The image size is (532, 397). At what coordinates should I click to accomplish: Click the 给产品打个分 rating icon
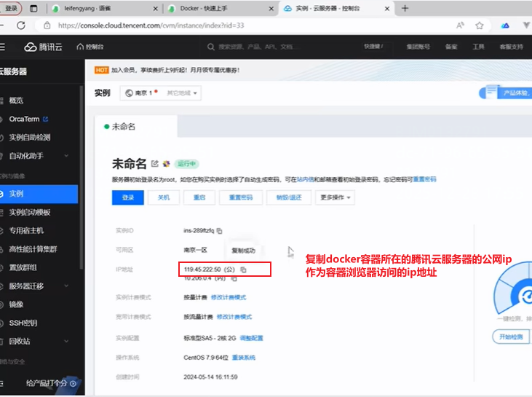pos(73,383)
